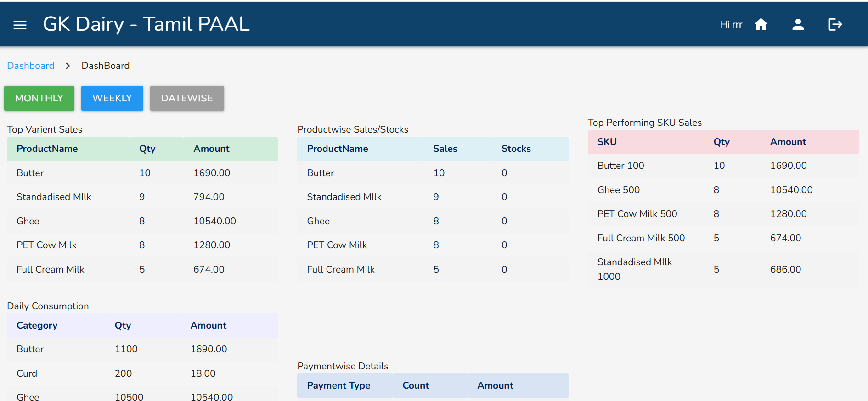Click the Sales column header
The image size is (868, 401).
coord(445,149)
